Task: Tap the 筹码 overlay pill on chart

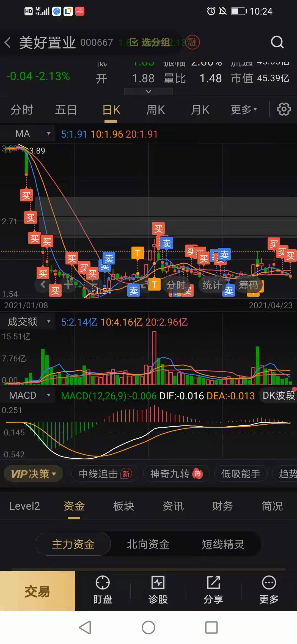Action: pos(248,285)
